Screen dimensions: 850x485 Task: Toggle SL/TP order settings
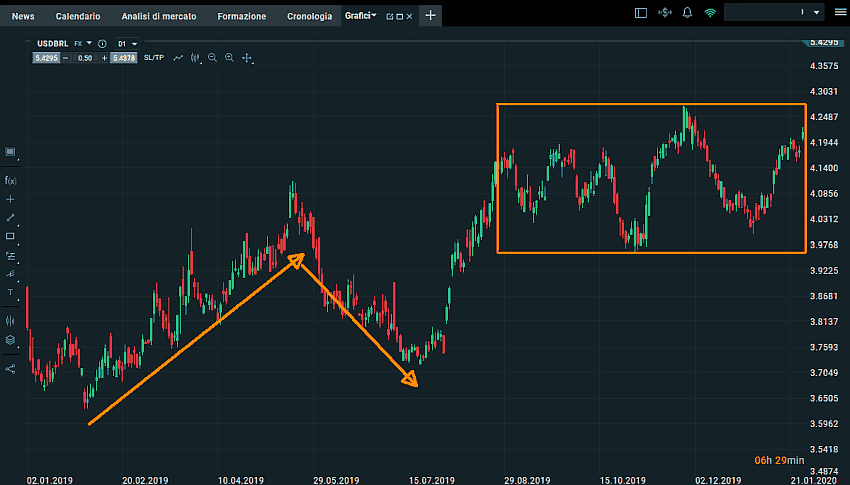(153, 58)
